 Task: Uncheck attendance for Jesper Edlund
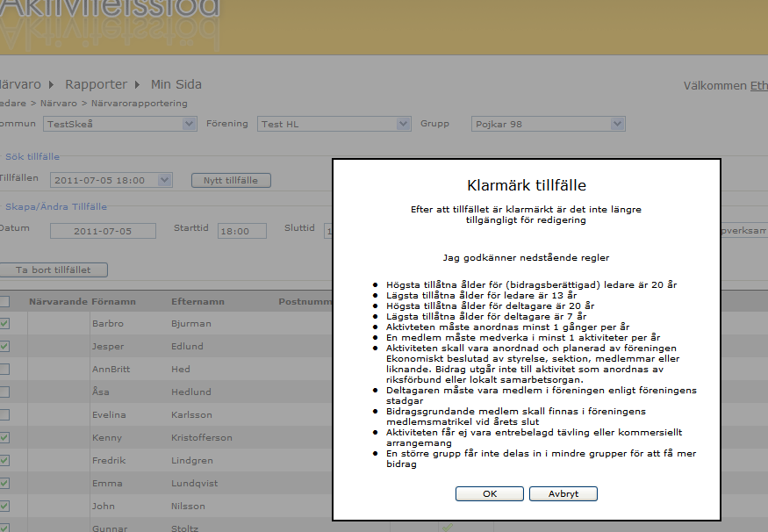[4, 347]
